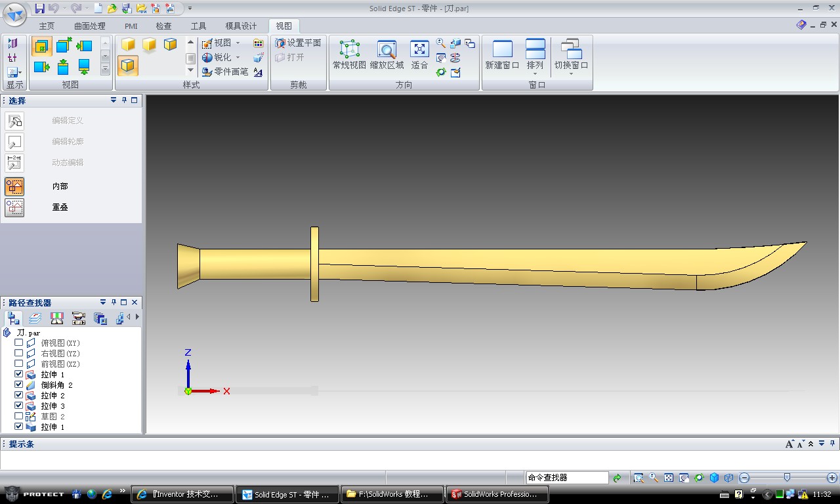The width and height of the screenshot is (840, 504).
Task: Uncheck the 拉伸 3 feature checkbox
Action: click(x=19, y=406)
